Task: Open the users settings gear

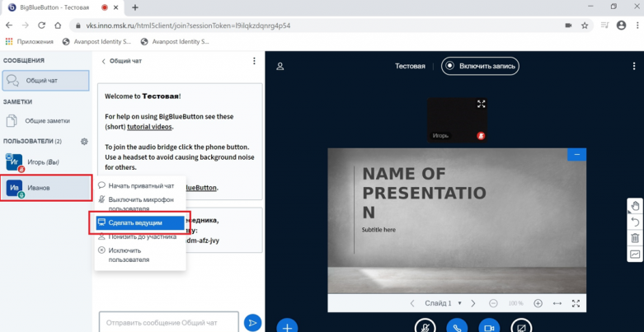Action: click(84, 142)
